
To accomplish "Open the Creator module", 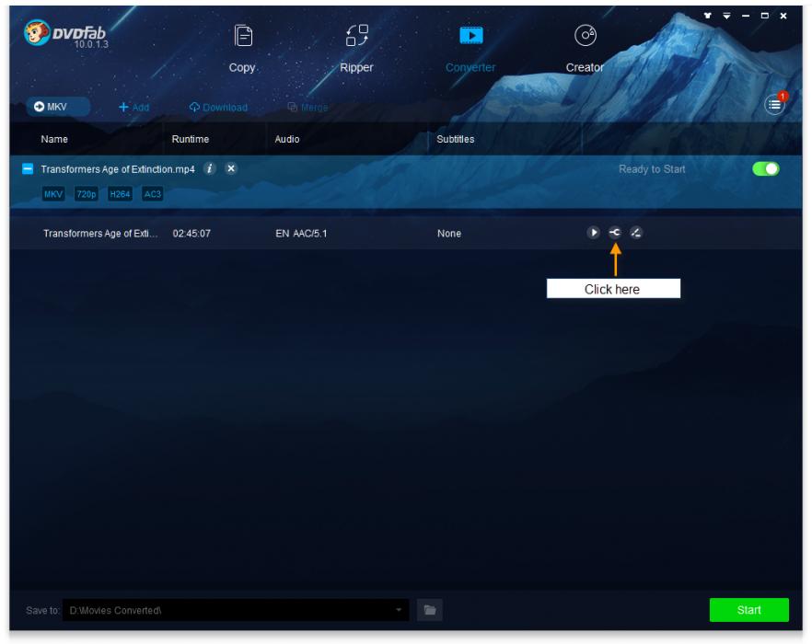I will coord(585,48).
